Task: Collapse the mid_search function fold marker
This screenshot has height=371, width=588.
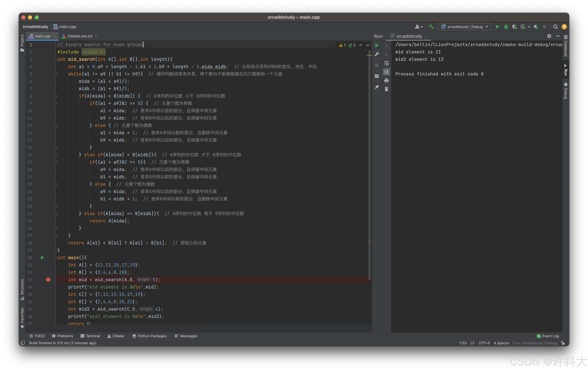Action: point(55,59)
